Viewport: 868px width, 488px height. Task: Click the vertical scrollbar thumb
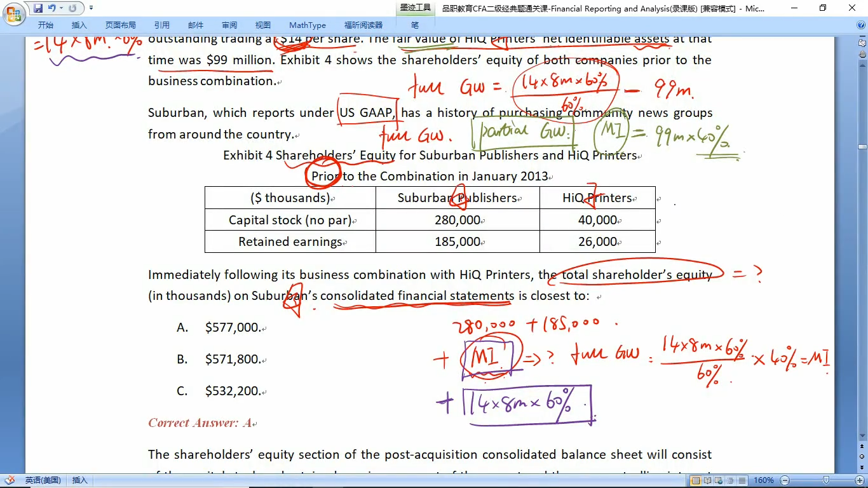pos(862,147)
